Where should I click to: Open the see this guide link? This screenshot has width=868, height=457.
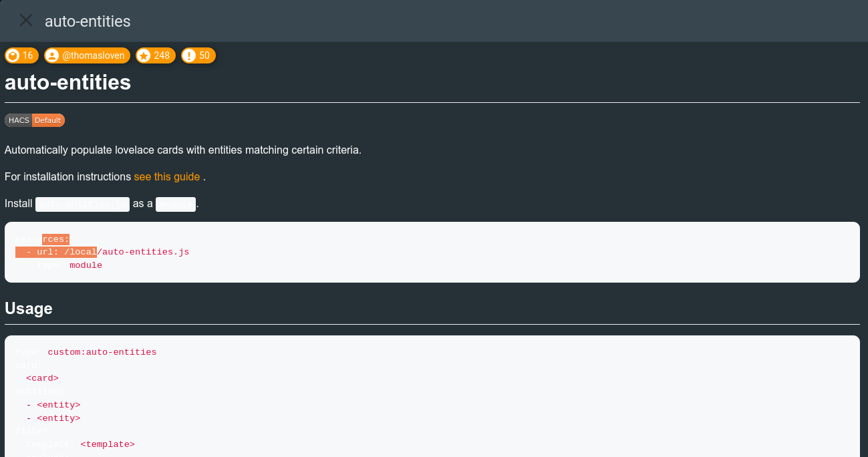click(x=167, y=176)
